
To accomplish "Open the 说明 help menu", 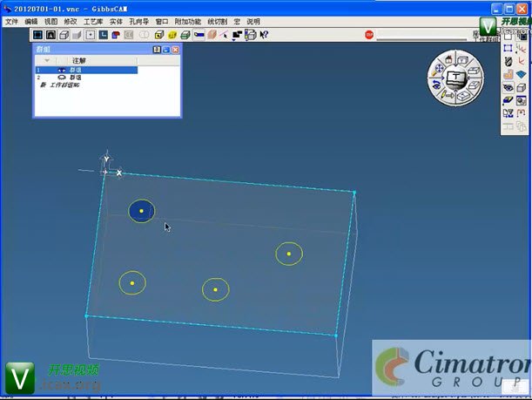I will tap(253, 22).
